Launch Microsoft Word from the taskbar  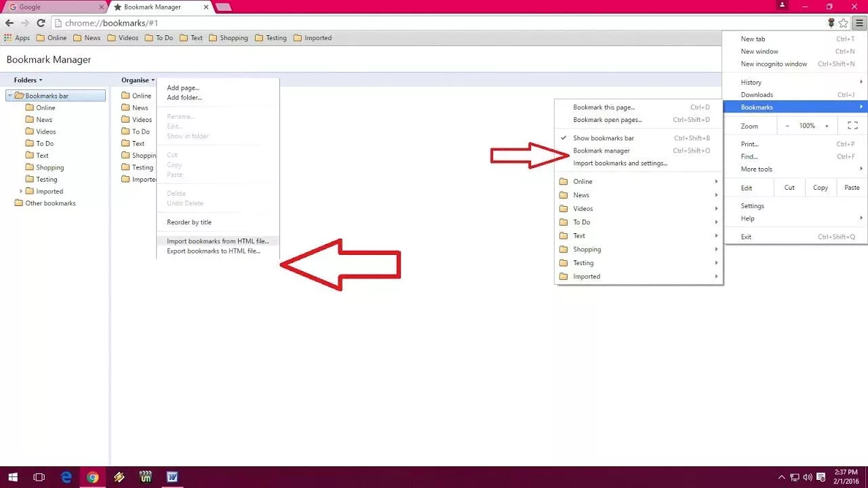click(172, 478)
